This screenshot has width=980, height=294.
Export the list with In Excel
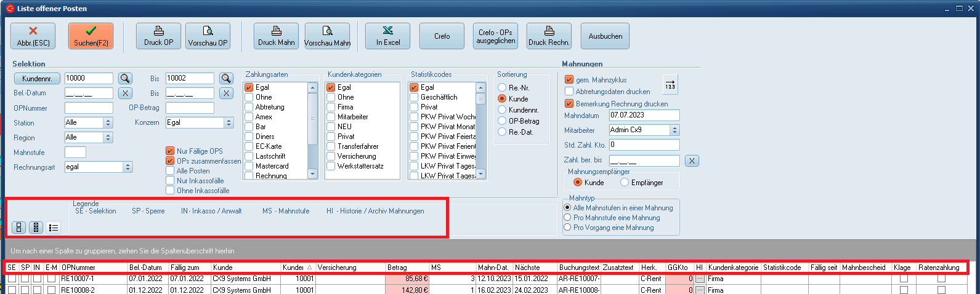click(x=387, y=36)
